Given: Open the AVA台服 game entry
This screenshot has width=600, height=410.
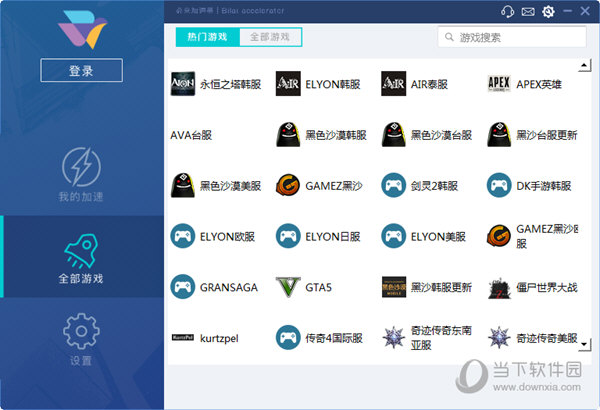Looking at the screenshot, I should click(192, 135).
